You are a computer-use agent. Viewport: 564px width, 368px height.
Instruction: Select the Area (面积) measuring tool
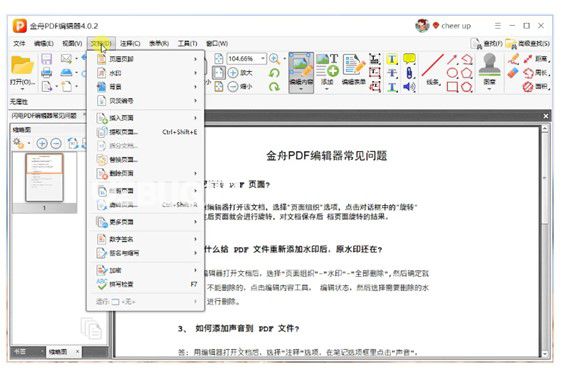[536, 87]
